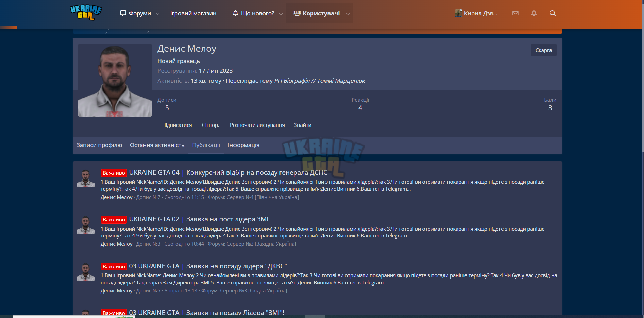Open the Що нового? section

point(253,13)
